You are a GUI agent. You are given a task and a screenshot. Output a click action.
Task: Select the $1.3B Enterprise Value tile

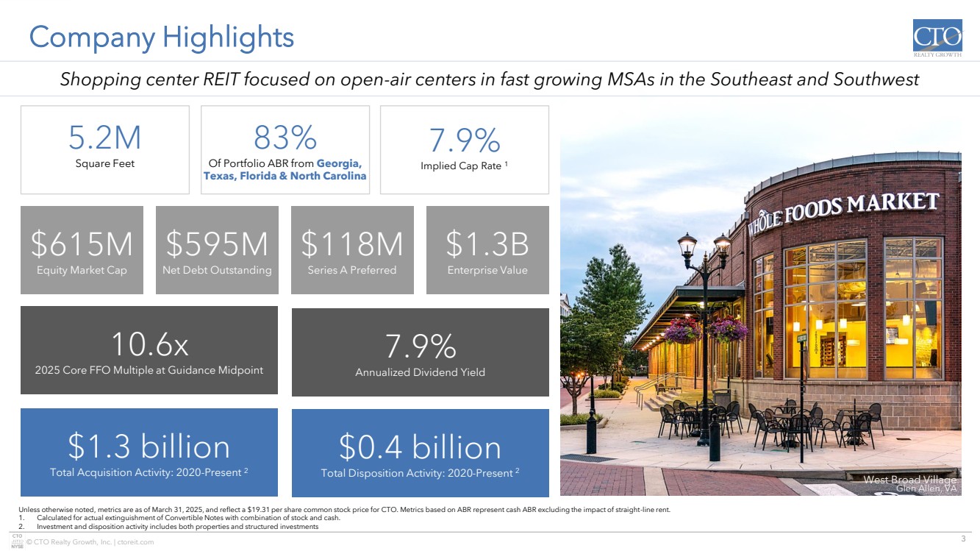(487, 250)
